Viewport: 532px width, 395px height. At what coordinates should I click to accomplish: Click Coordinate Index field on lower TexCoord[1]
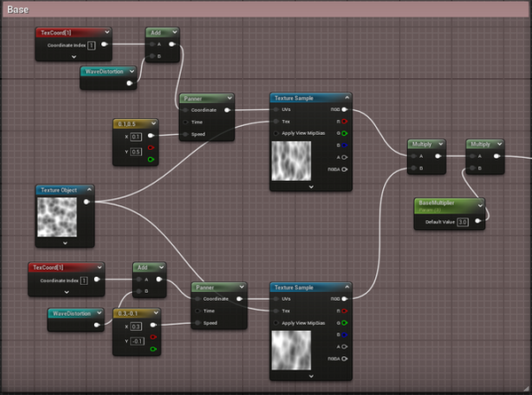tap(84, 280)
